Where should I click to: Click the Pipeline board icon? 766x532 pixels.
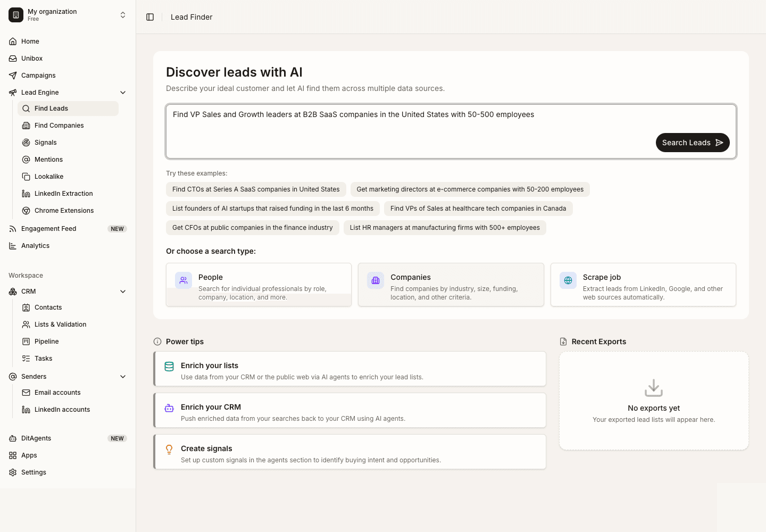pyautogui.click(x=26, y=342)
